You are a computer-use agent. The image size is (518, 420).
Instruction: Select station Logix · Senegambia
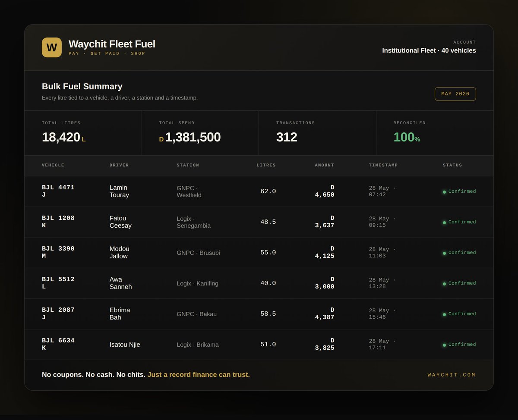(194, 222)
